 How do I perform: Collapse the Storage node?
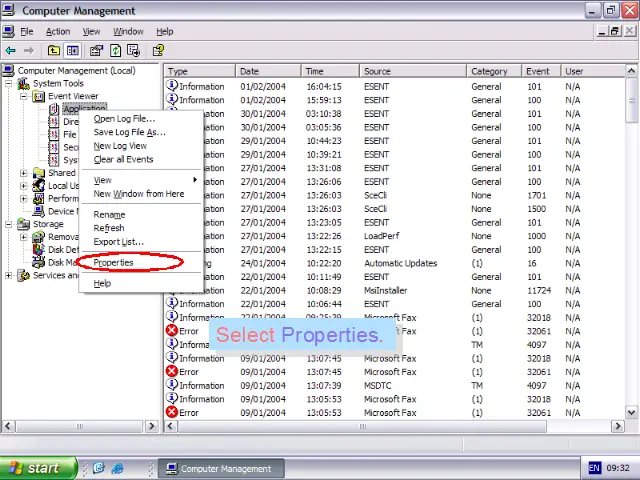pos(8,224)
